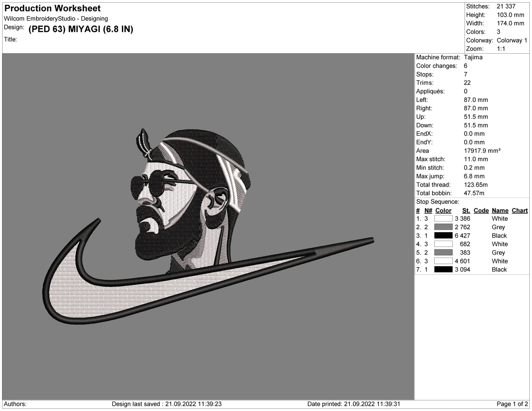
Task: Click design name '(PED 63) MIYAGI (6.8 IN)'
Action: pyautogui.click(x=81, y=29)
